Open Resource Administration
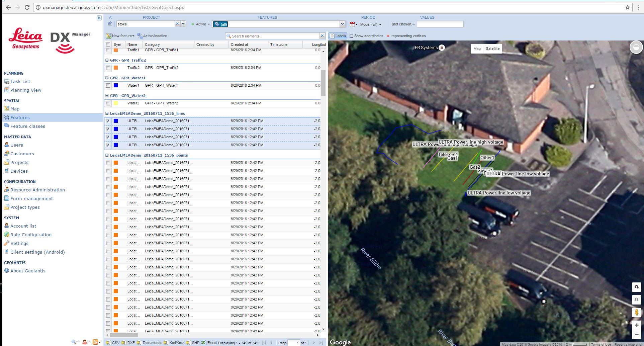The image size is (644, 346). 37,190
